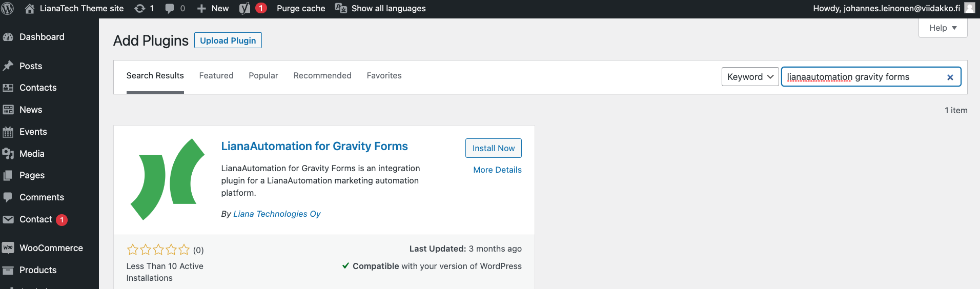Screen dimensions: 980x289
Task: Click the Media library icon
Action: (x=8, y=154)
